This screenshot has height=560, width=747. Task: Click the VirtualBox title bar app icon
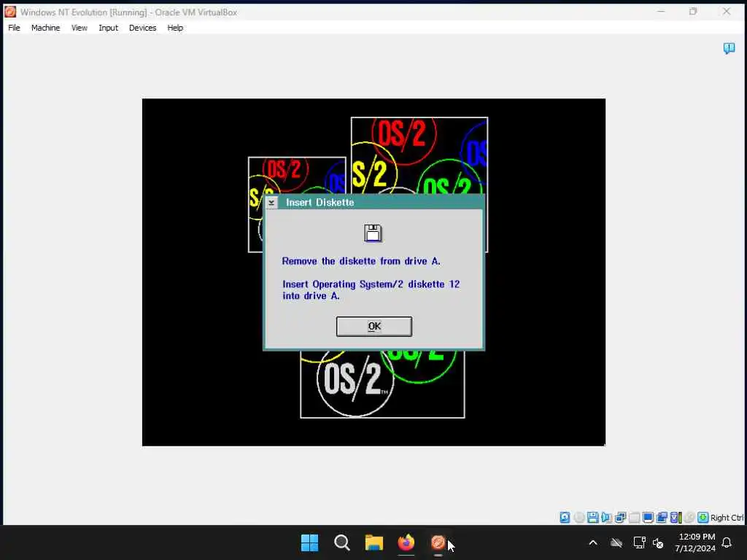pyautogui.click(x=10, y=12)
